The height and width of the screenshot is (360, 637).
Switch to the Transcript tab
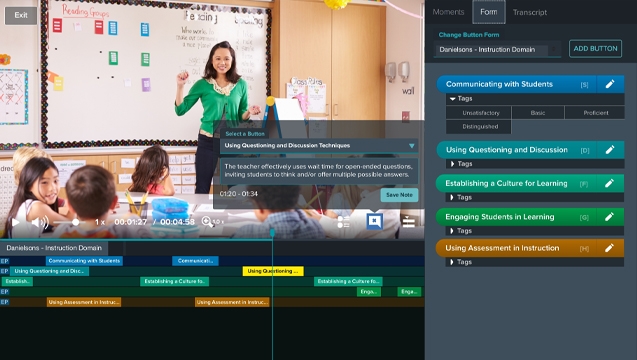(530, 13)
